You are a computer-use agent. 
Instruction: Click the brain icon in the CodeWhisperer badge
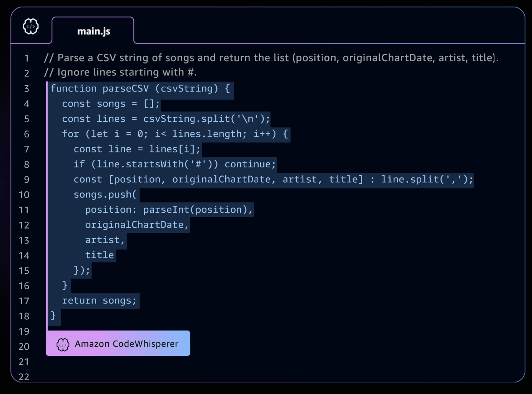[63, 344]
